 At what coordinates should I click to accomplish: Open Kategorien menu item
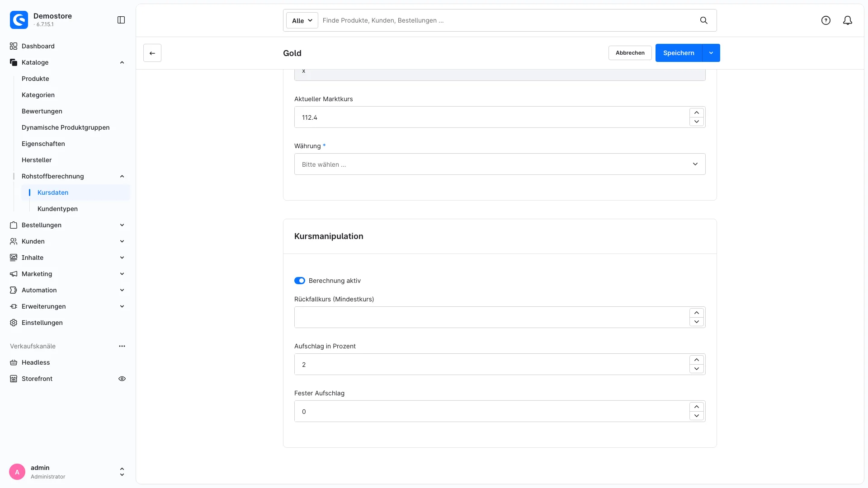point(38,95)
